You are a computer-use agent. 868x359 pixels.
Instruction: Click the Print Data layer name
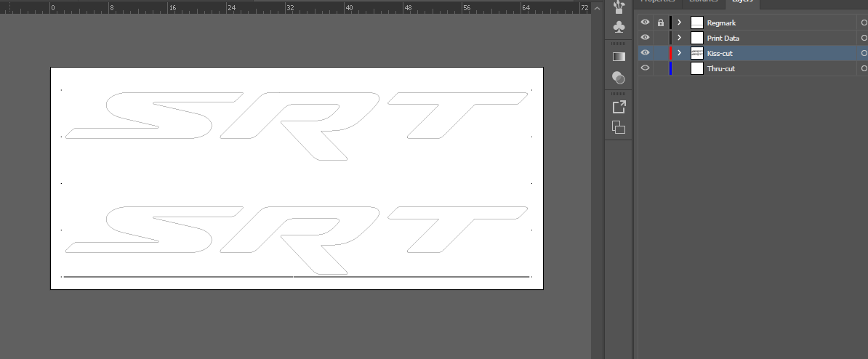tap(723, 39)
